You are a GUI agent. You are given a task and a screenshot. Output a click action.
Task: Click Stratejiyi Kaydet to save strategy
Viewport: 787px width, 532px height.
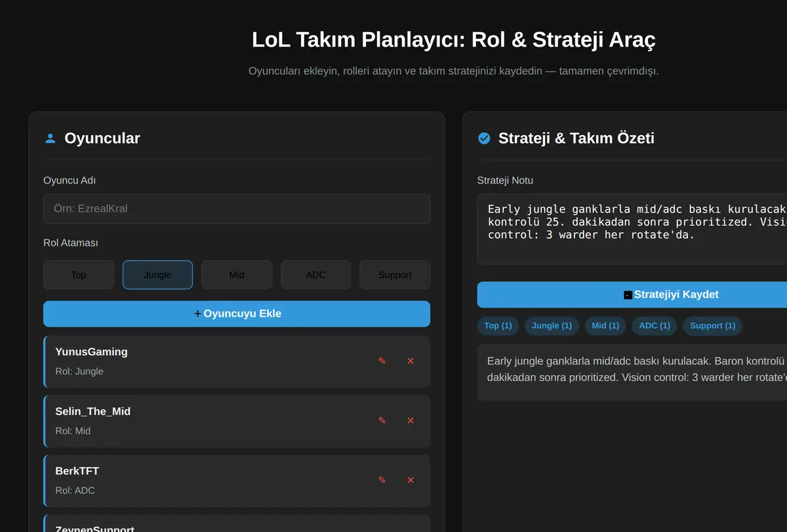(x=632, y=295)
